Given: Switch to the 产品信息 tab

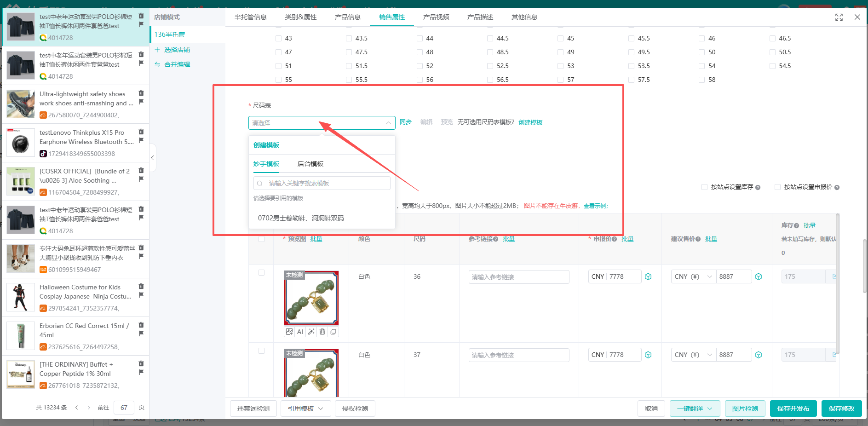Looking at the screenshot, I should coord(348,17).
